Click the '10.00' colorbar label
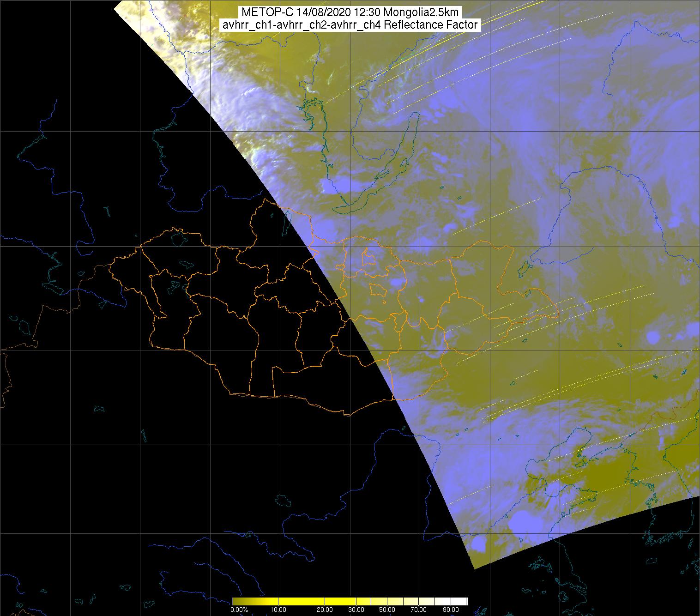The width and height of the screenshot is (700, 616). coord(278,610)
